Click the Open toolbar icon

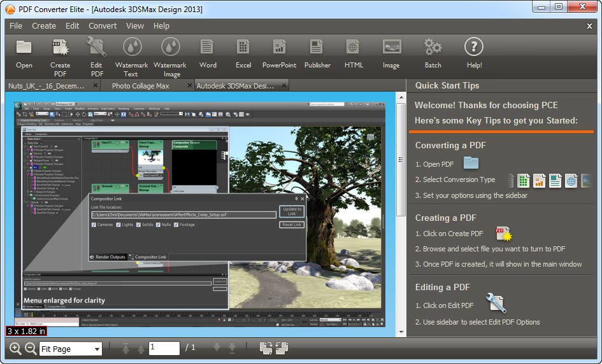pos(24,47)
